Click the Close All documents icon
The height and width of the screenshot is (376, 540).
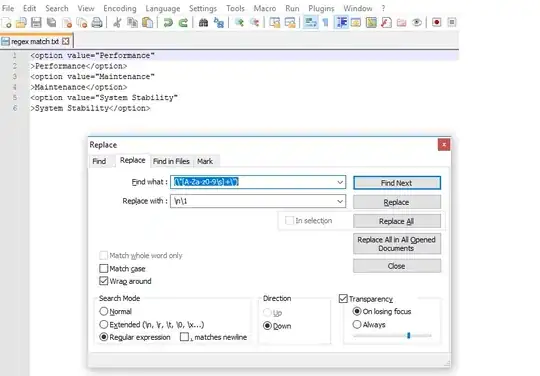click(x=82, y=23)
